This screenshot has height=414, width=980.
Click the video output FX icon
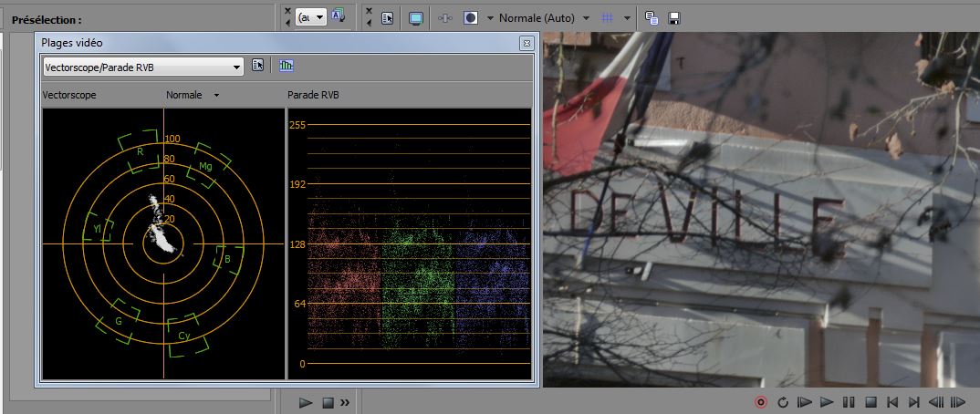tap(445, 18)
